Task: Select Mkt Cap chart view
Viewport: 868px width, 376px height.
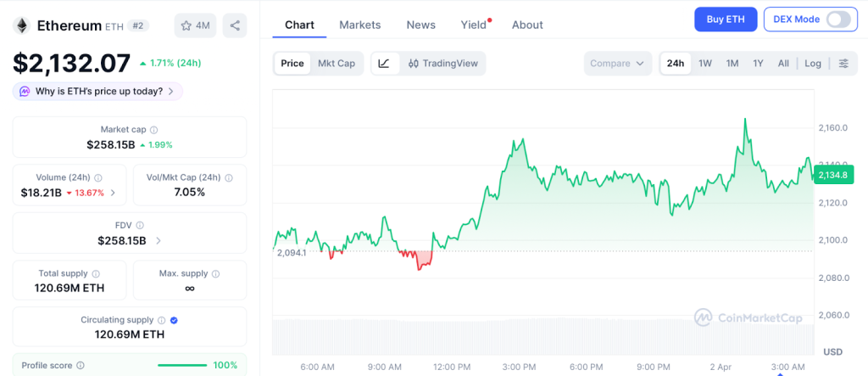Action: (337, 64)
